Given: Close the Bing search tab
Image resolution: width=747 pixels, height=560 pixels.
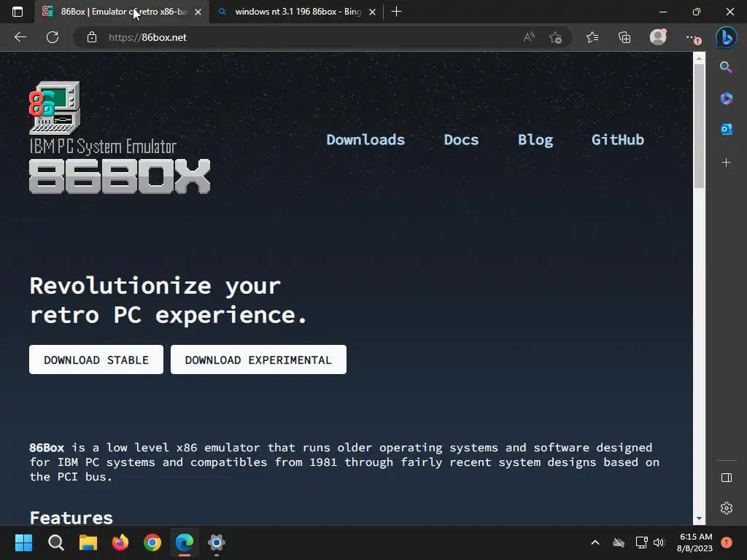Looking at the screenshot, I should point(373,12).
